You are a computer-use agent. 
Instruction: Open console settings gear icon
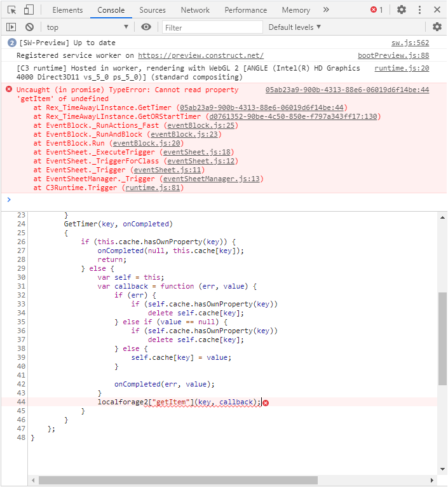point(437,27)
